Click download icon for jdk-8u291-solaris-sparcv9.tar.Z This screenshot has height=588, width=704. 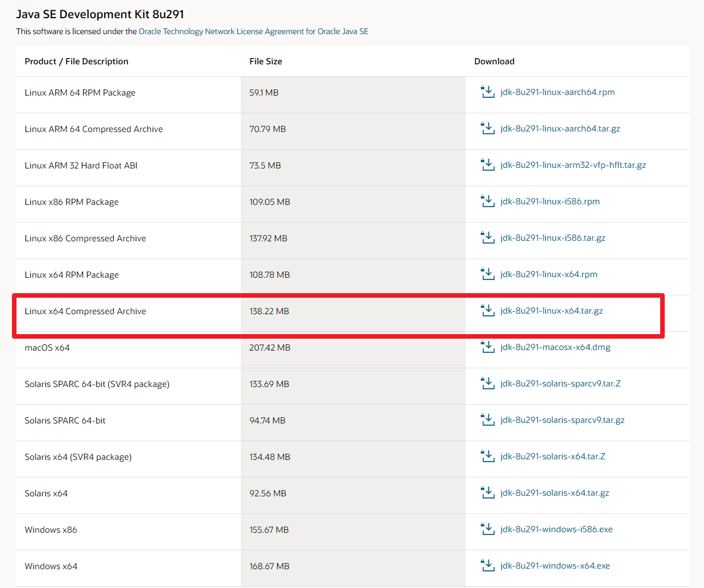pyautogui.click(x=488, y=383)
